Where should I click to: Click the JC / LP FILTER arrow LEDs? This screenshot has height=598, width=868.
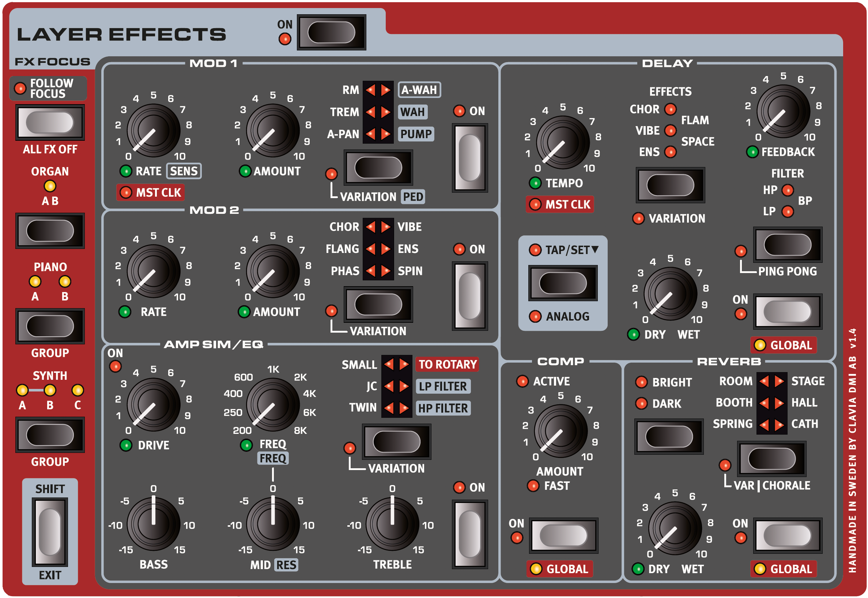(x=396, y=386)
